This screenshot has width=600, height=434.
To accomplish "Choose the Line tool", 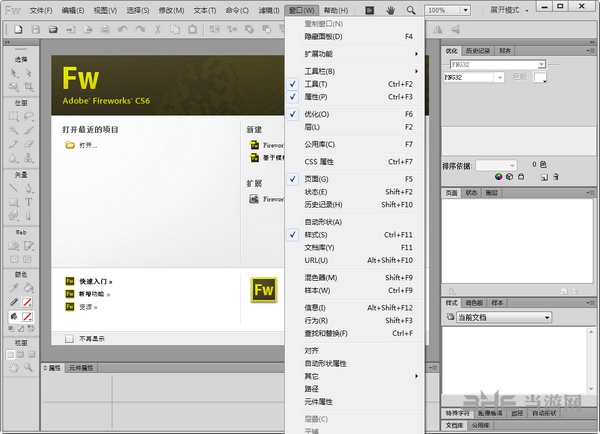I will pyautogui.click(x=14, y=188).
